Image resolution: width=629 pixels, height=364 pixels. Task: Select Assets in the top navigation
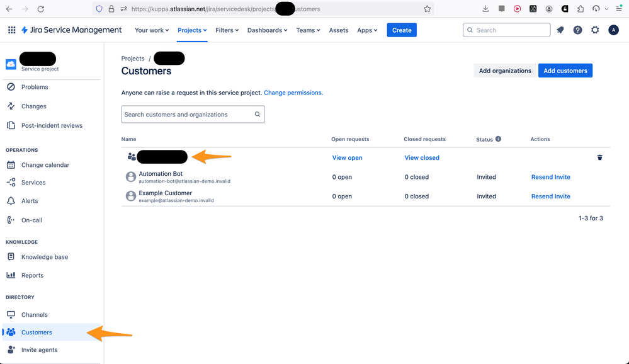pos(338,30)
